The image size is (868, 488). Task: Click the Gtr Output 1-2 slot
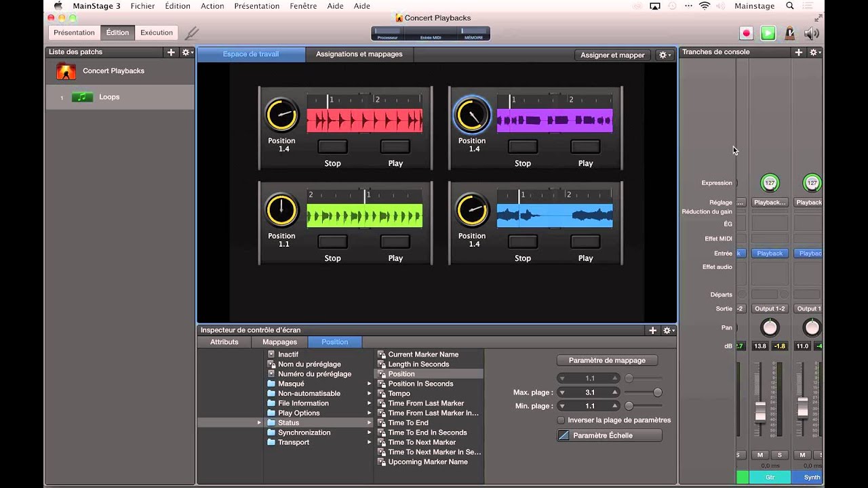pyautogui.click(x=770, y=309)
